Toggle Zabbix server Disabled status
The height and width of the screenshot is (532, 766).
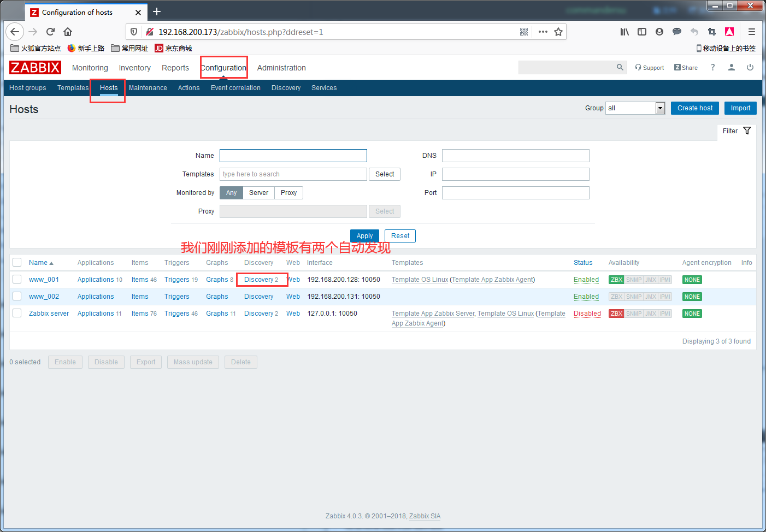[587, 314]
